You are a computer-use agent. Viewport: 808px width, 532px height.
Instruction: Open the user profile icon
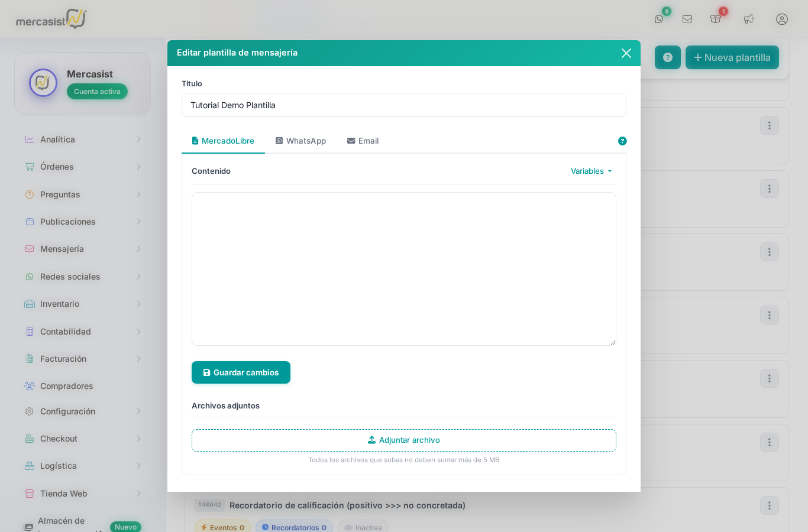click(782, 19)
